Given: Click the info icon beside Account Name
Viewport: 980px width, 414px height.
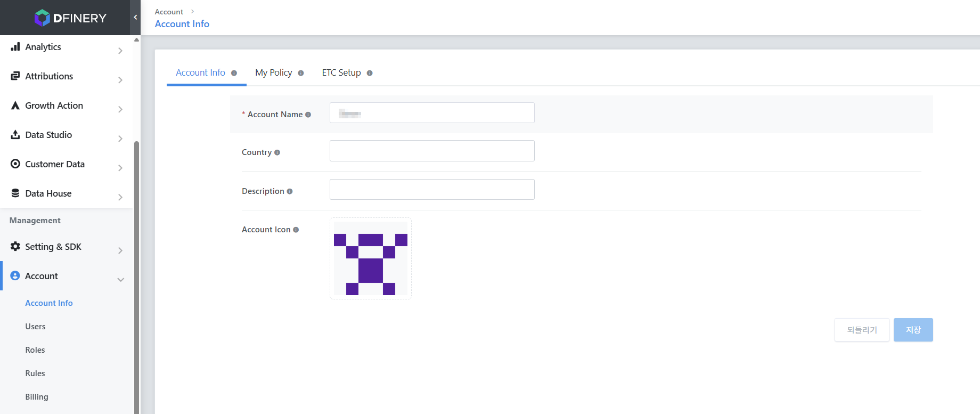Looking at the screenshot, I should (x=308, y=115).
